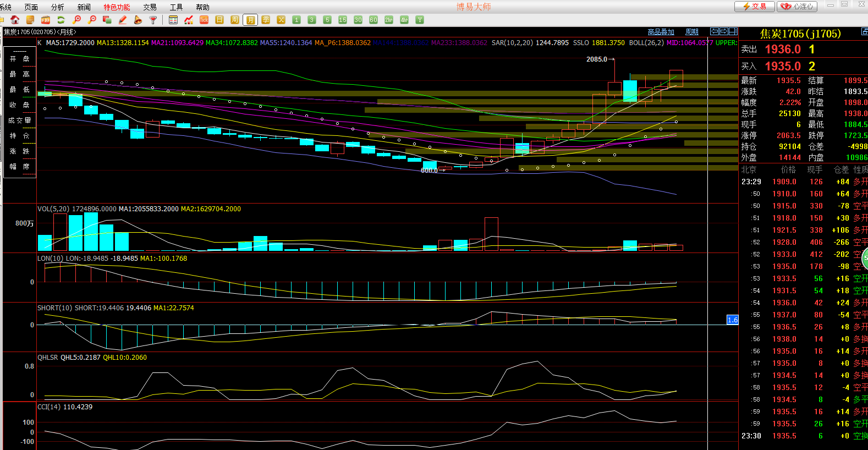Open the Home page icon in the toolbar
The width and height of the screenshot is (868, 450).
(x=15, y=20)
